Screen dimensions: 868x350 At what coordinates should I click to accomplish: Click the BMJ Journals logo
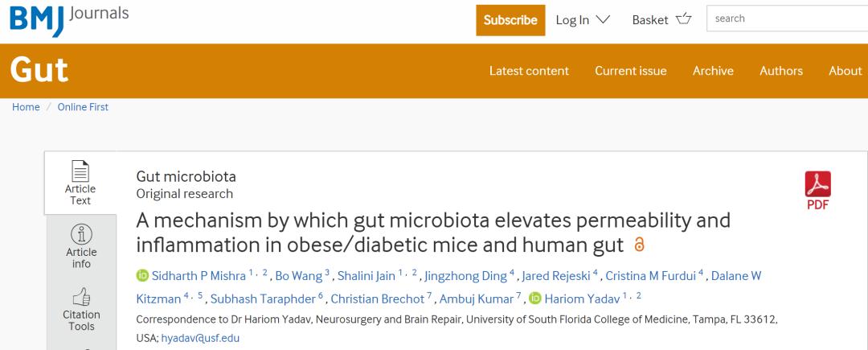[68, 19]
